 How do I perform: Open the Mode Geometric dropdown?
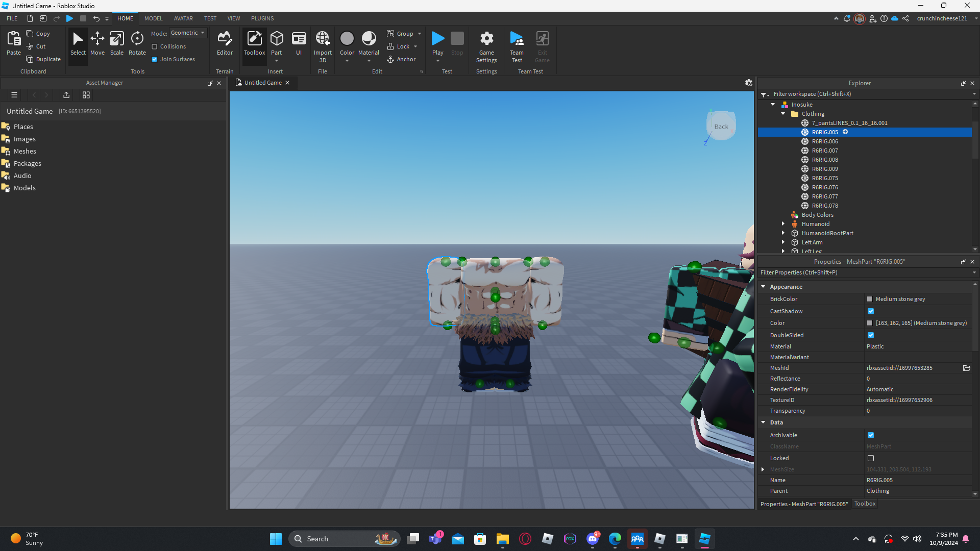click(188, 33)
